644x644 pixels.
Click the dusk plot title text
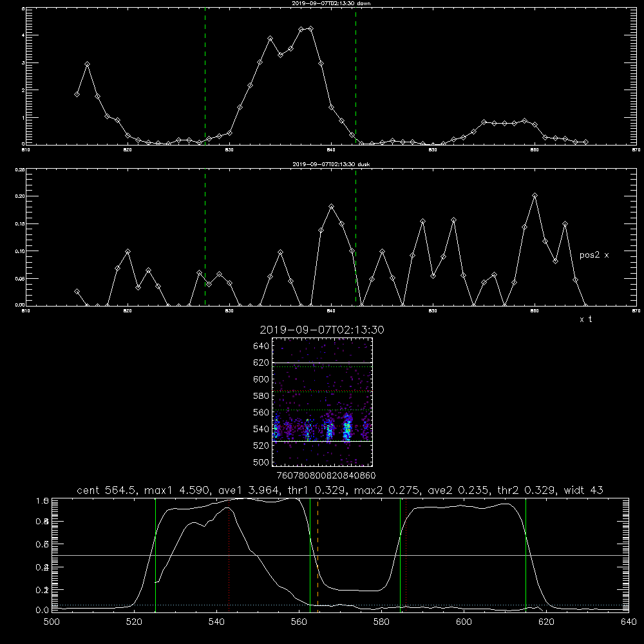pos(331,164)
